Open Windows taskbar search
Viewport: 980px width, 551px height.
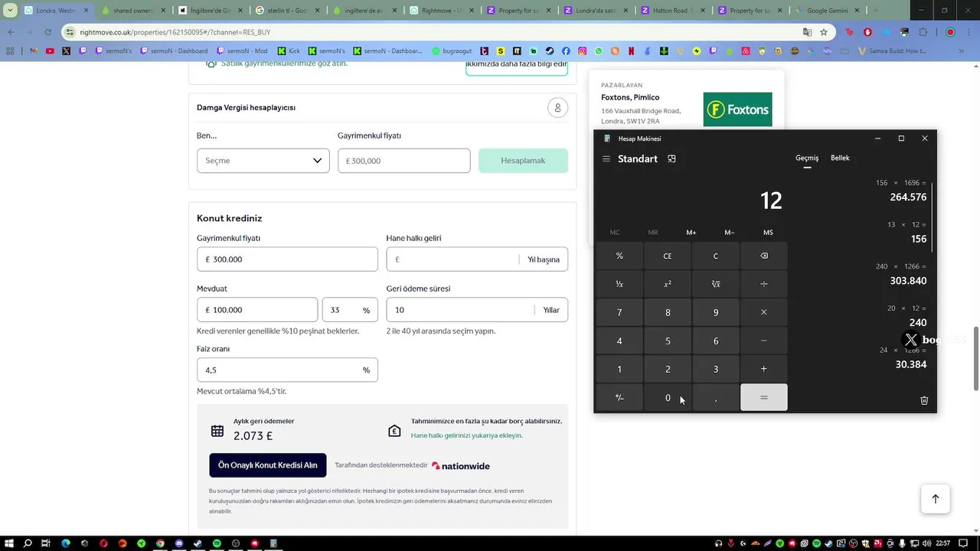point(28,543)
